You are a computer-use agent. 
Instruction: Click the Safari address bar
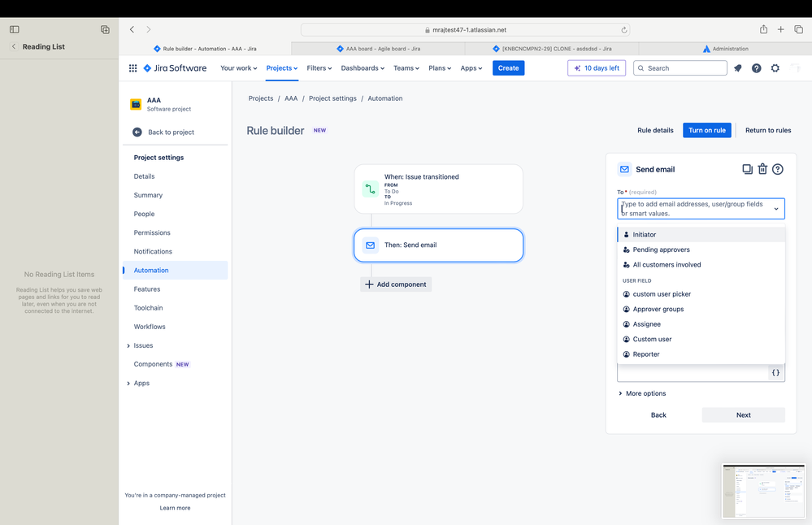(x=465, y=30)
